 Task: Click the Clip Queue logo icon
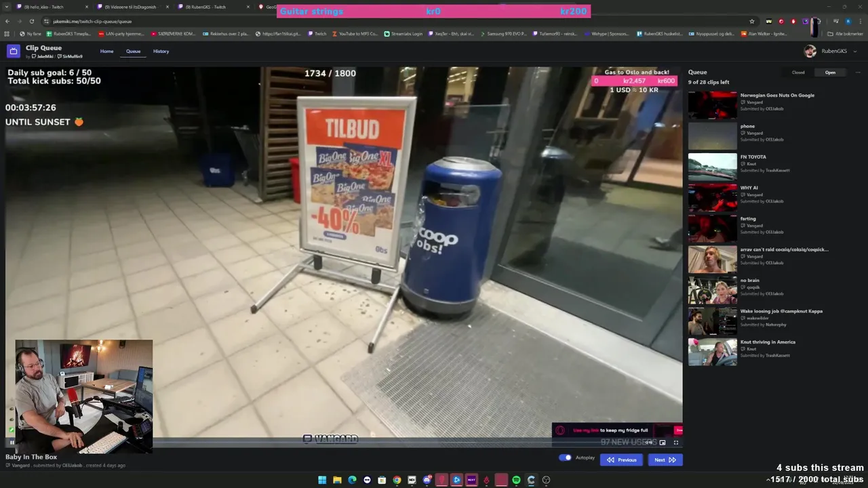coord(14,51)
